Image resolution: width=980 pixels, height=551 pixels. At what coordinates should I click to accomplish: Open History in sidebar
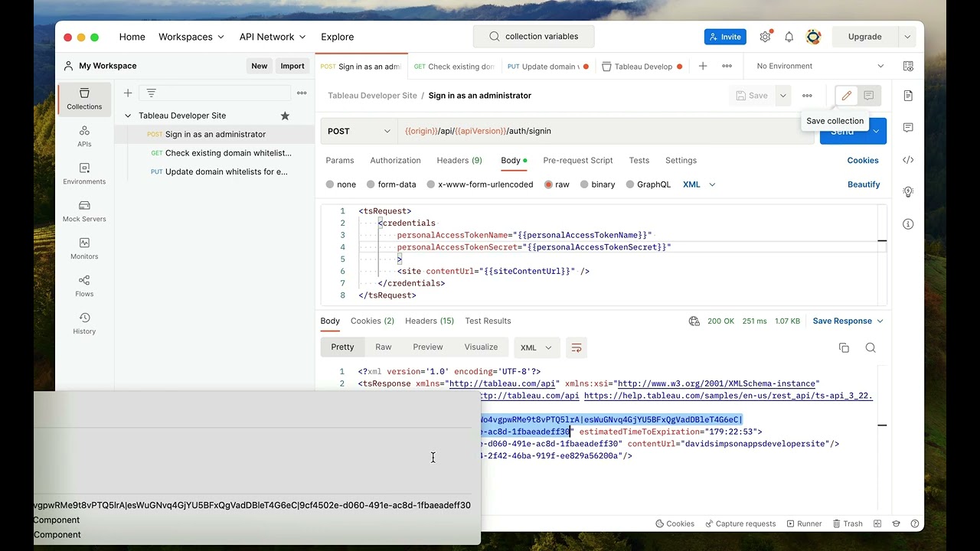(x=84, y=324)
